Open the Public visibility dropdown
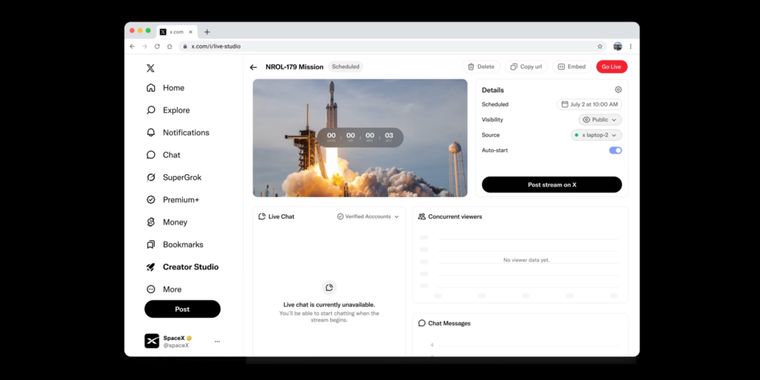This screenshot has width=760, height=380. coord(600,120)
